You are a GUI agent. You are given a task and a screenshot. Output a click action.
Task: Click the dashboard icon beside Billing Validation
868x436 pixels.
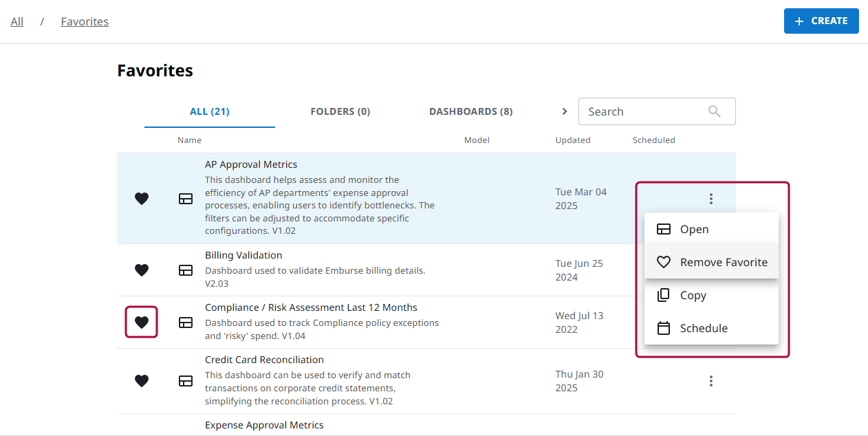coord(186,270)
